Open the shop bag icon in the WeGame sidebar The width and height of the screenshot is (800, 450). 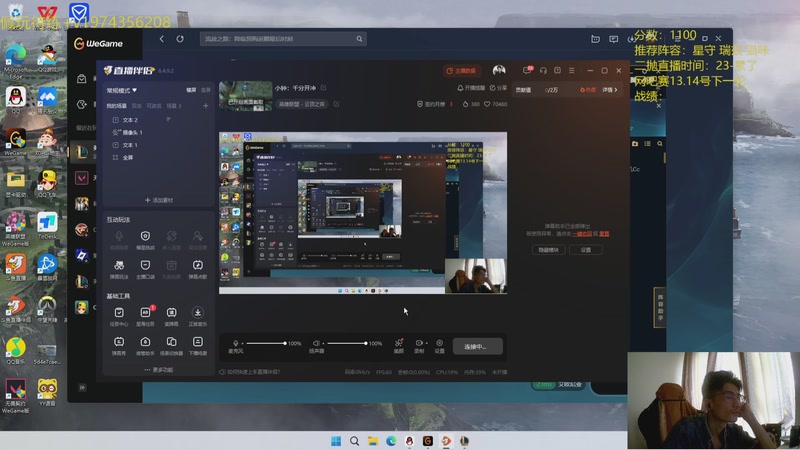pyautogui.click(x=82, y=79)
